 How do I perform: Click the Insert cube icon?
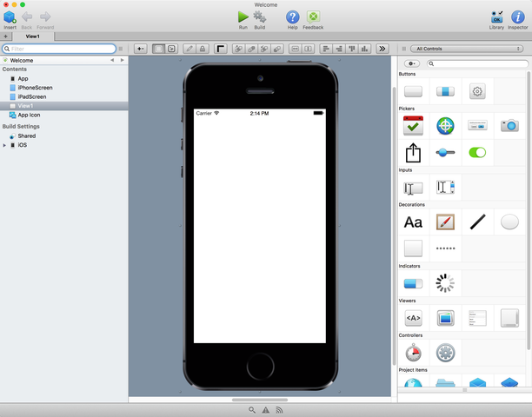10,17
